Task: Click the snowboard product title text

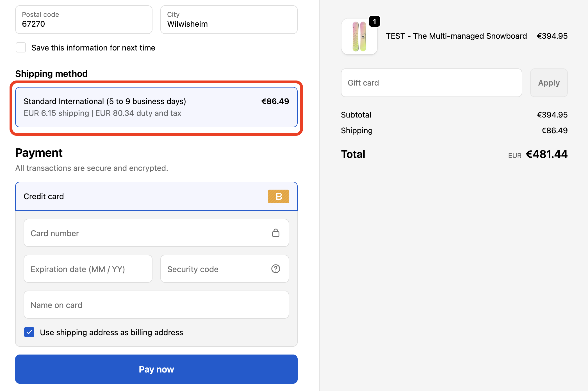Action: pos(456,36)
